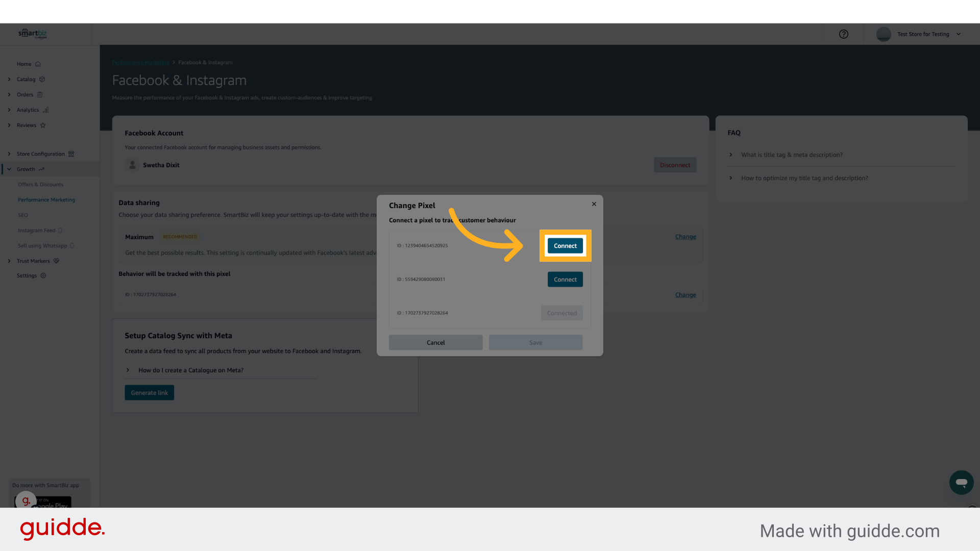
Task: Click the pixel ID 1702737927028264 row in dialog
Action: (489, 313)
